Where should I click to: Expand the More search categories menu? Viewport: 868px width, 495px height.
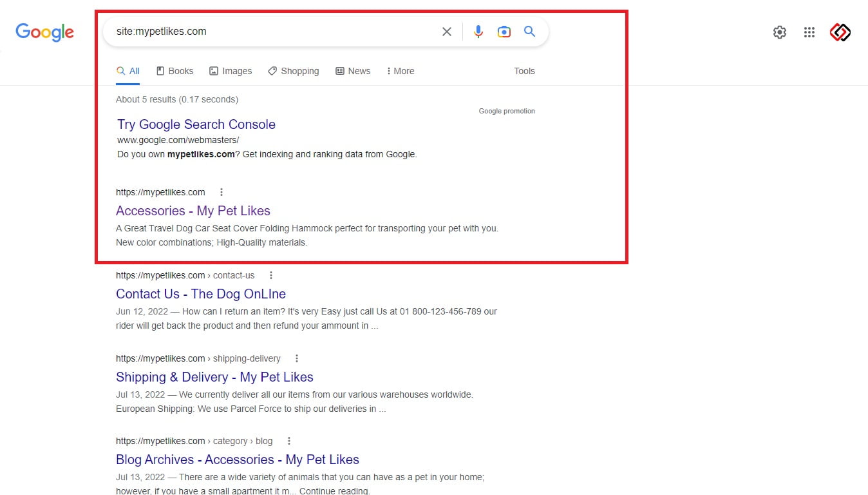click(400, 71)
